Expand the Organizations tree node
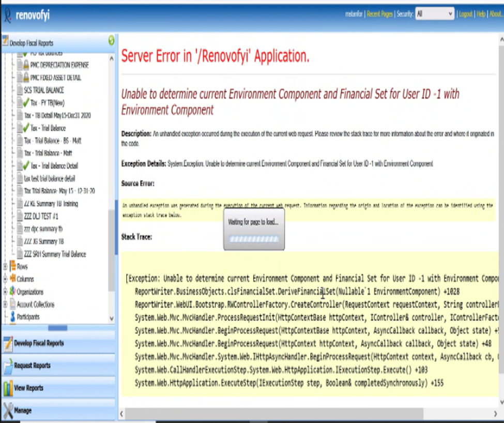This screenshot has width=504, height=423. pyautogui.click(x=5, y=292)
